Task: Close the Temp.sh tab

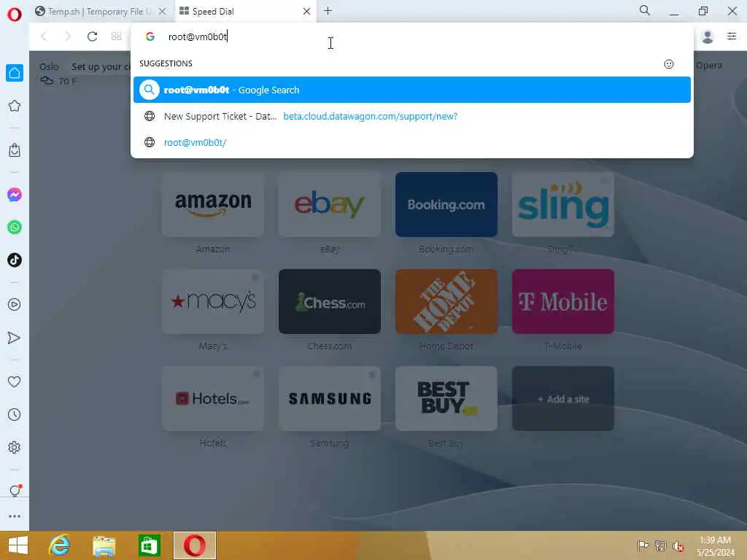Action: (x=163, y=12)
